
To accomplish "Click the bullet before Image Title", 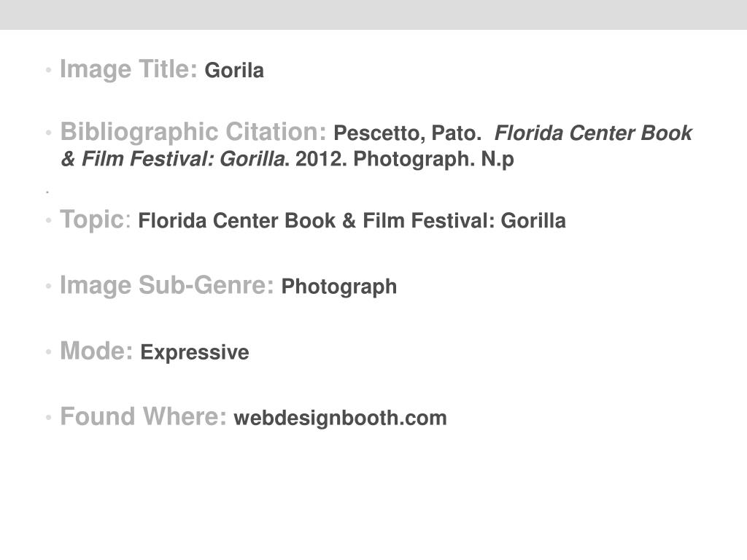I will pos(48,71).
